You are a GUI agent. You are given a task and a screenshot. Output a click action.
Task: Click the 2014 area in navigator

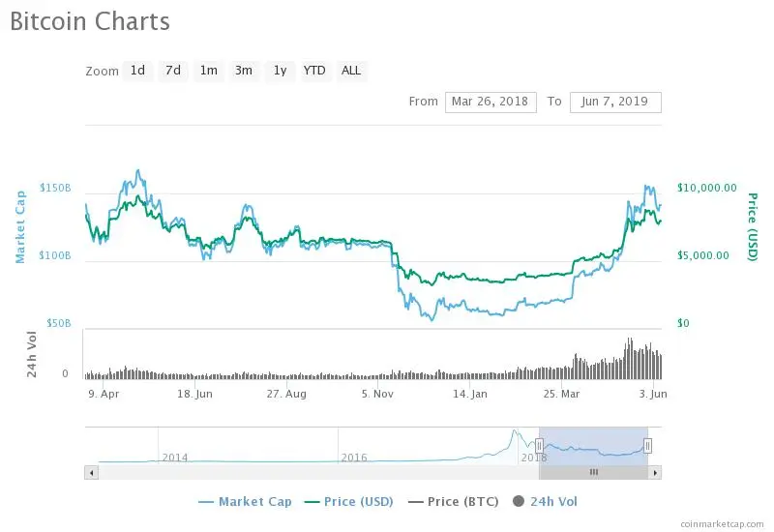click(x=175, y=457)
